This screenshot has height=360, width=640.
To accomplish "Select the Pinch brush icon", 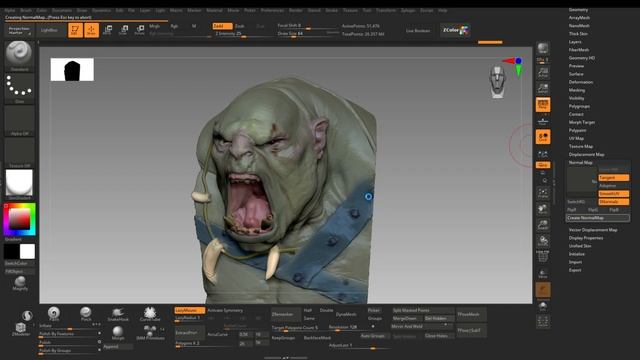I will [86, 314].
